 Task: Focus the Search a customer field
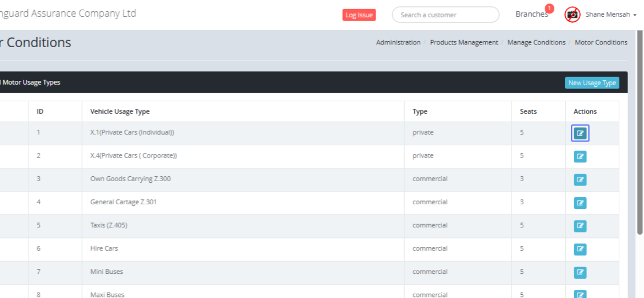tap(445, 15)
